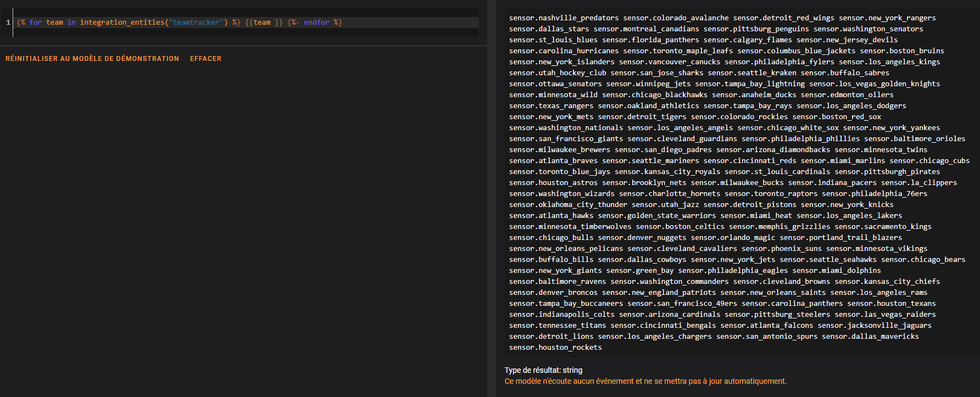The image size is (980, 397).
Task: Click sensor.utah_hockey_club entity text
Action: (x=558, y=73)
